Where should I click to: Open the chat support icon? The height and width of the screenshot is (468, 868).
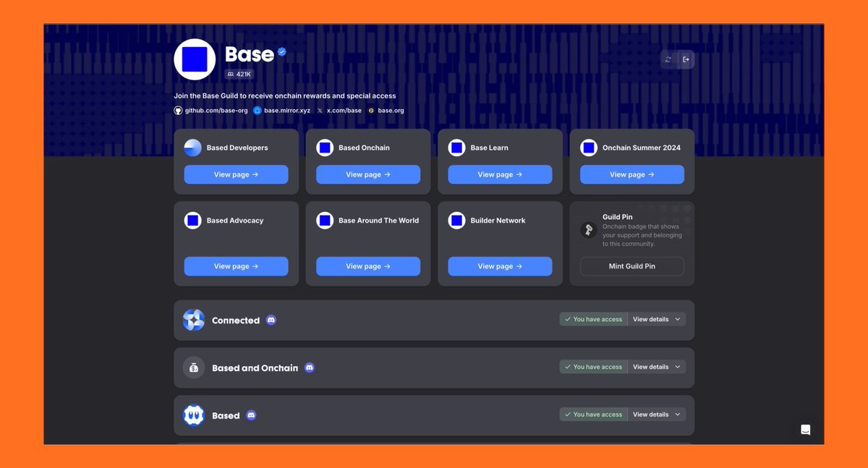[805, 430]
